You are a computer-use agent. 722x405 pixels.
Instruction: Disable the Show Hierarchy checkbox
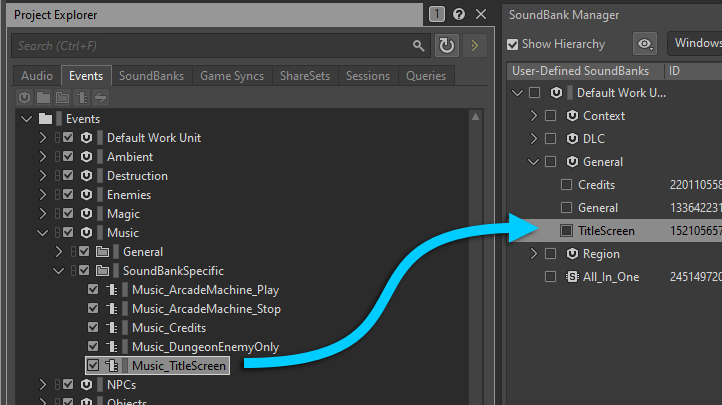pos(513,44)
